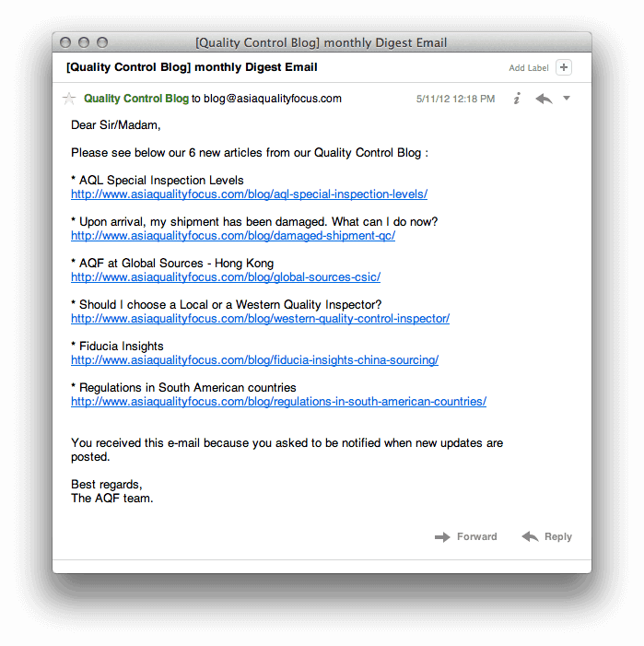Click the 5/11/12 12:18 PM timestamp
The image size is (644, 646).
[455, 99]
